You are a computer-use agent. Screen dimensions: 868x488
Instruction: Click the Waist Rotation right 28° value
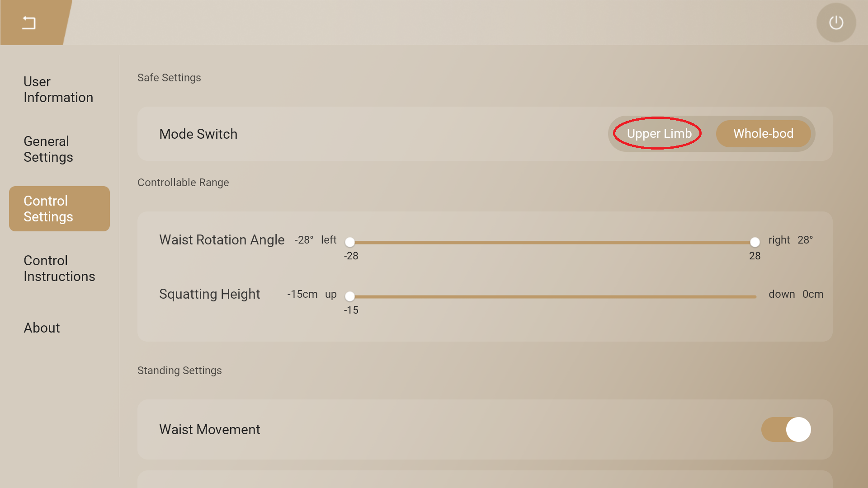[x=805, y=240]
